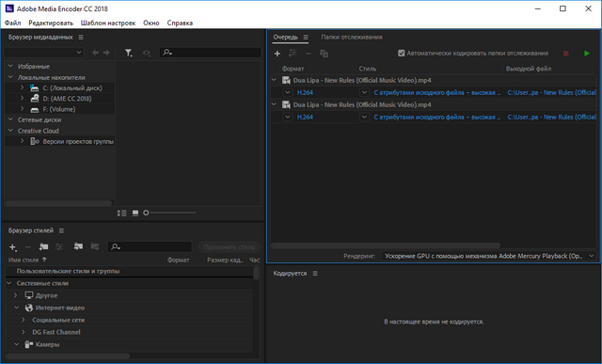Duplicate the selected queue item
Screen dimensions: 602x364
tap(324, 54)
